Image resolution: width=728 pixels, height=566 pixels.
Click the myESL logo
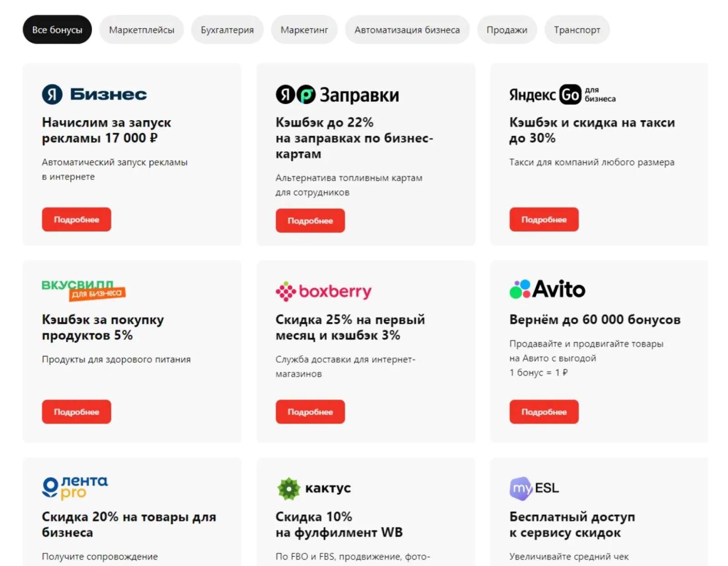534,489
